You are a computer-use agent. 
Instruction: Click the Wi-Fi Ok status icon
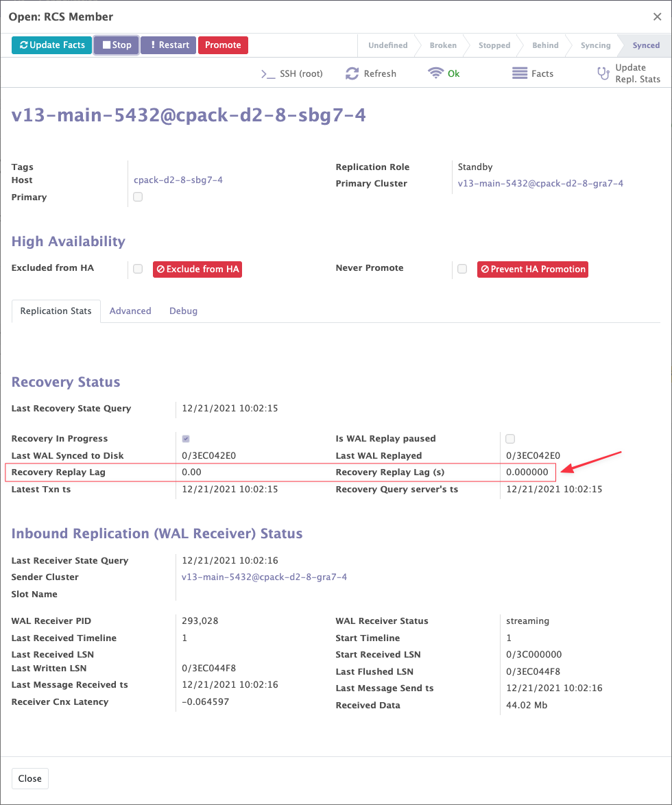pos(435,73)
